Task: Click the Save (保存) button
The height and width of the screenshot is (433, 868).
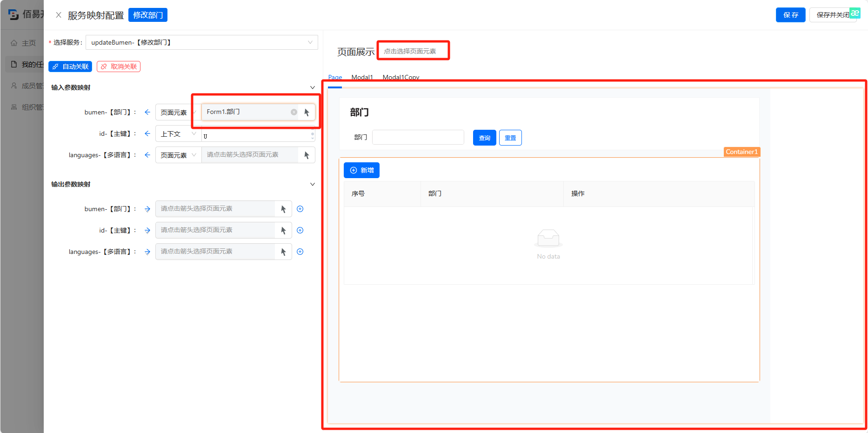Action: (x=790, y=15)
